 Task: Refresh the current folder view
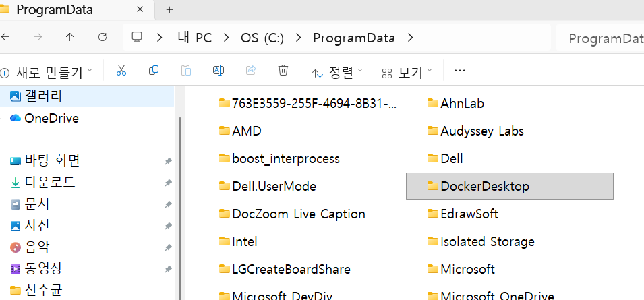pos(103,37)
